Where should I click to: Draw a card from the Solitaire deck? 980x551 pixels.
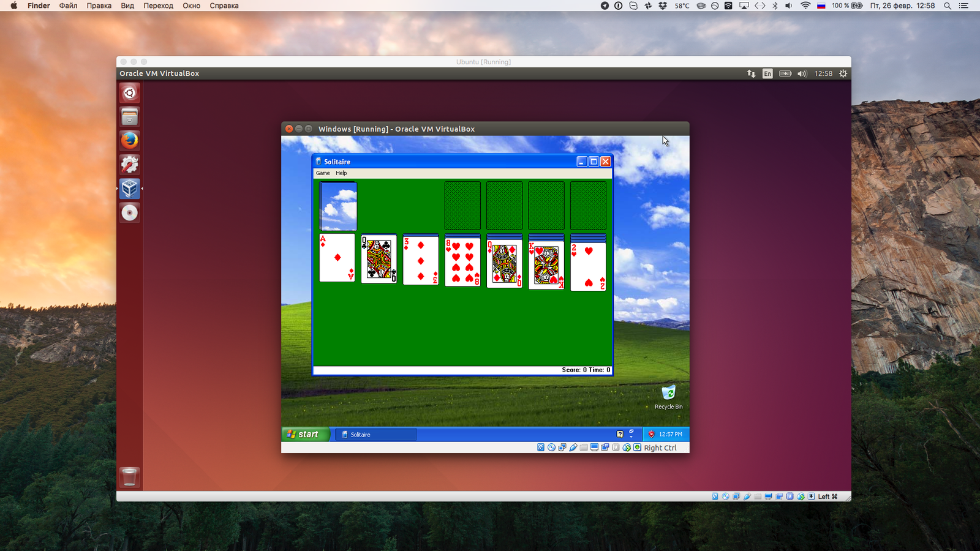tap(338, 206)
